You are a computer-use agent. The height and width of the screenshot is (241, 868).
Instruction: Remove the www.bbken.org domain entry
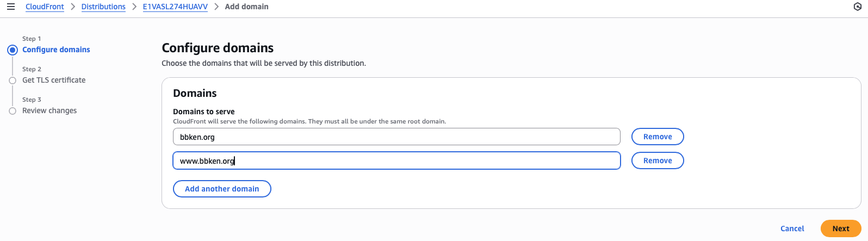(x=657, y=161)
